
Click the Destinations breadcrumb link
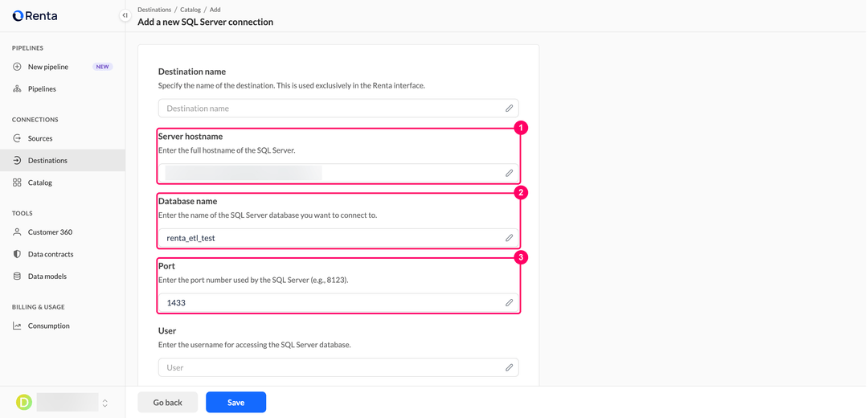pyautogui.click(x=154, y=10)
